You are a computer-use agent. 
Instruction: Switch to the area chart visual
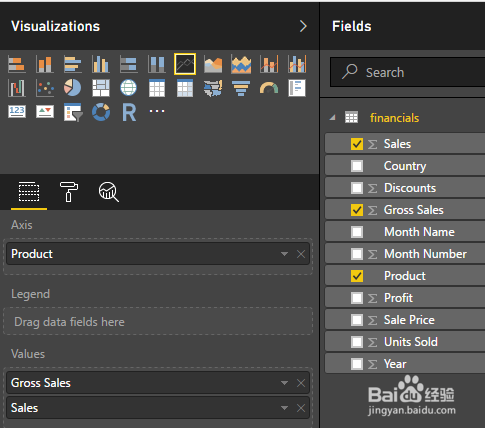pyautogui.click(x=213, y=64)
